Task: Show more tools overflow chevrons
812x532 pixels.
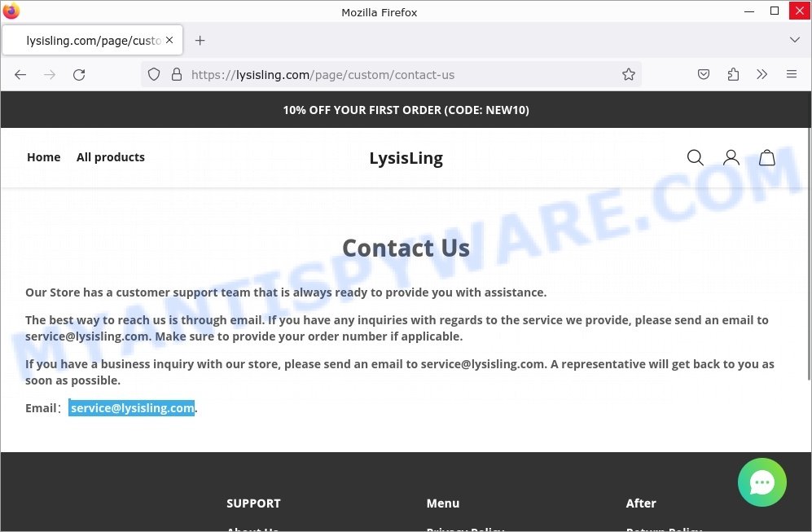Action: 762,75
